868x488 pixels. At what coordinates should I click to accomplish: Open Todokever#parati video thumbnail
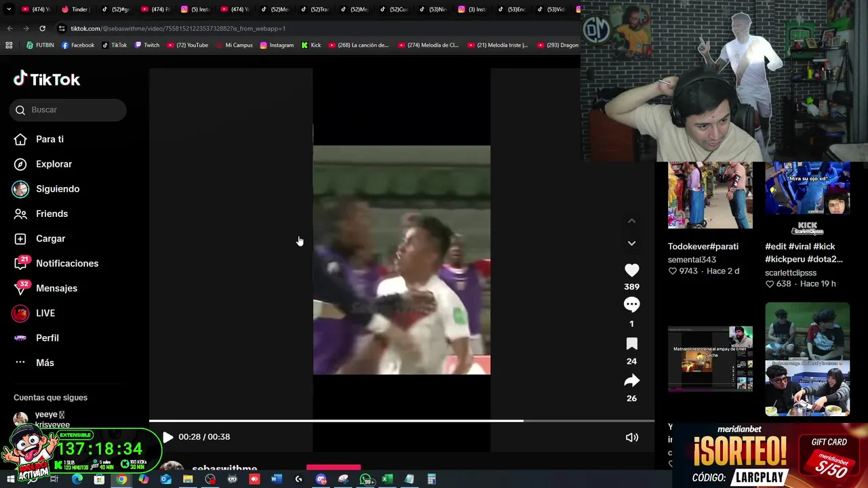click(x=710, y=195)
